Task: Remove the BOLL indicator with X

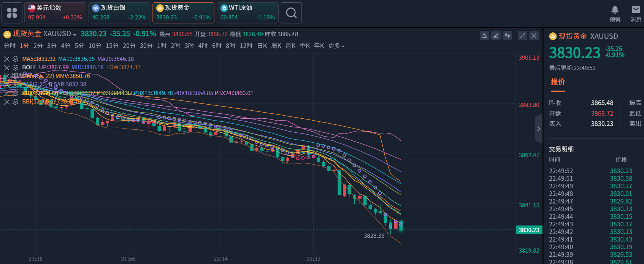Action: 7,67
